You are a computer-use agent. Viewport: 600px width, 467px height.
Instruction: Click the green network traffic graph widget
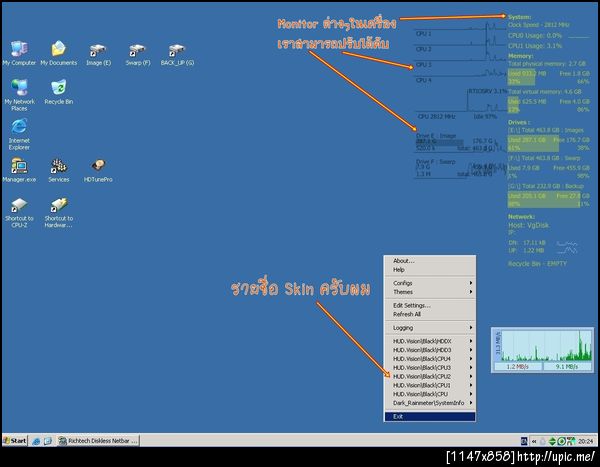pos(542,350)
